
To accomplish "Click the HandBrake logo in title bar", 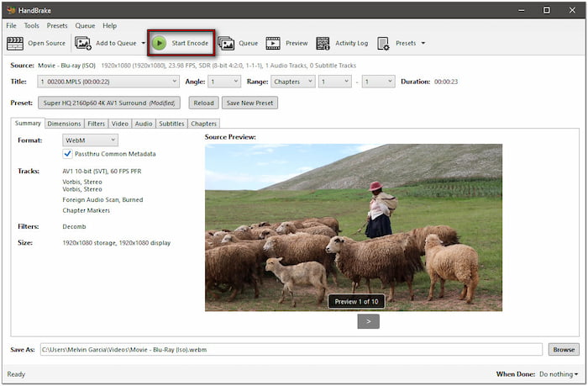I will tap(11, 10).
